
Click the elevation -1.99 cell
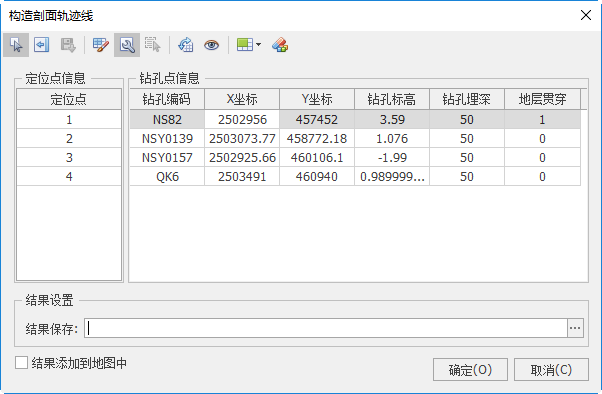pos(392,157)
